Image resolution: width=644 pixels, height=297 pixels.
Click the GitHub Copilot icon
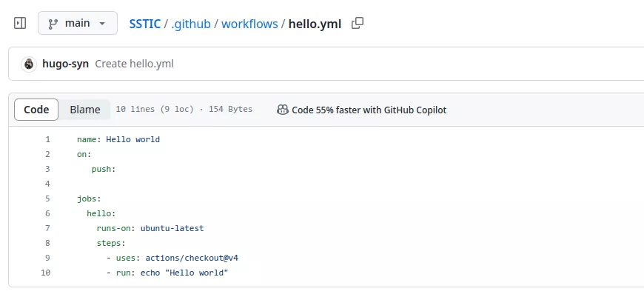(x=282, y=110)
